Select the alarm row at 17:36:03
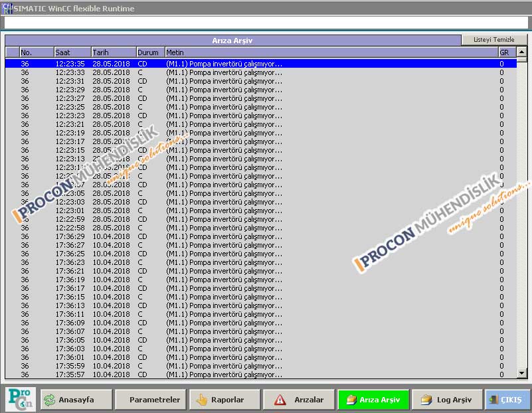Viewport: 532px width, 413px height. pos(260,349)
